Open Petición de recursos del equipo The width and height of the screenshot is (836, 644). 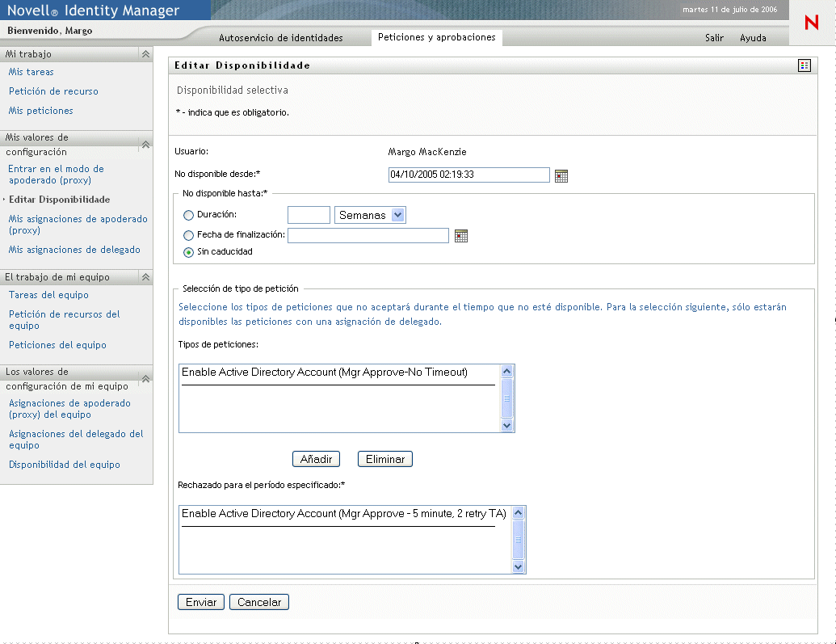tap(65, 320)
